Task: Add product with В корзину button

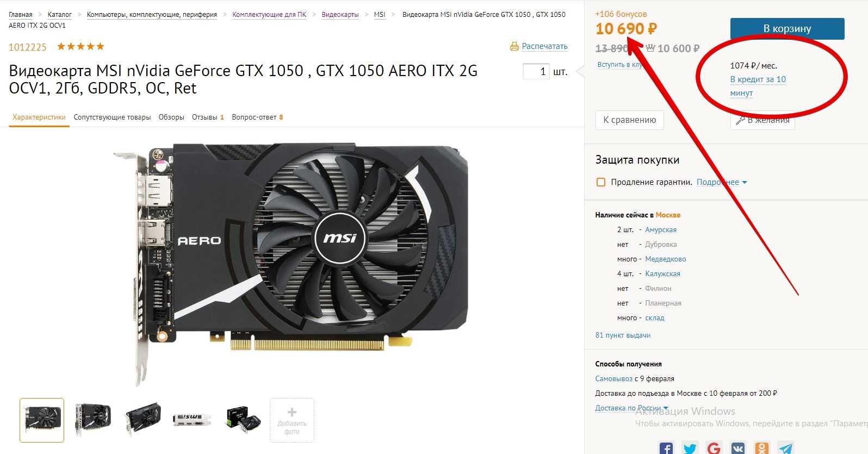Action: point(787,29)
